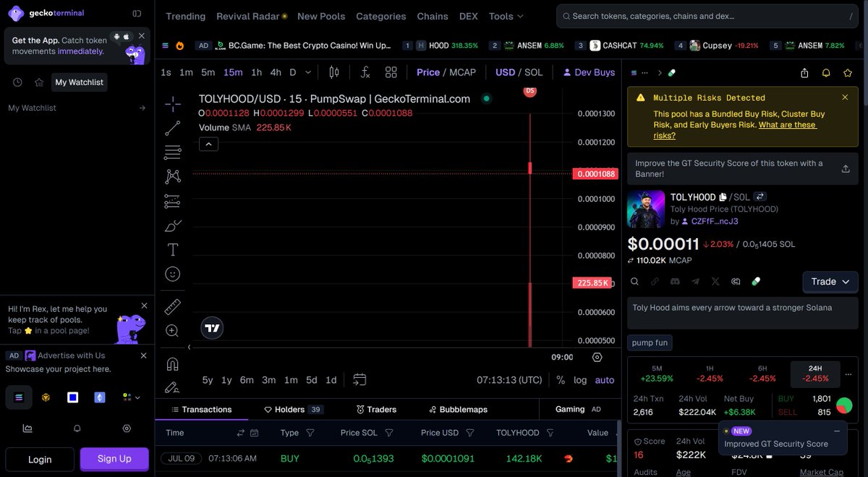Open chart settings gear near time axis
Viewport: 868px width, 477px height.
coord(597,357)
